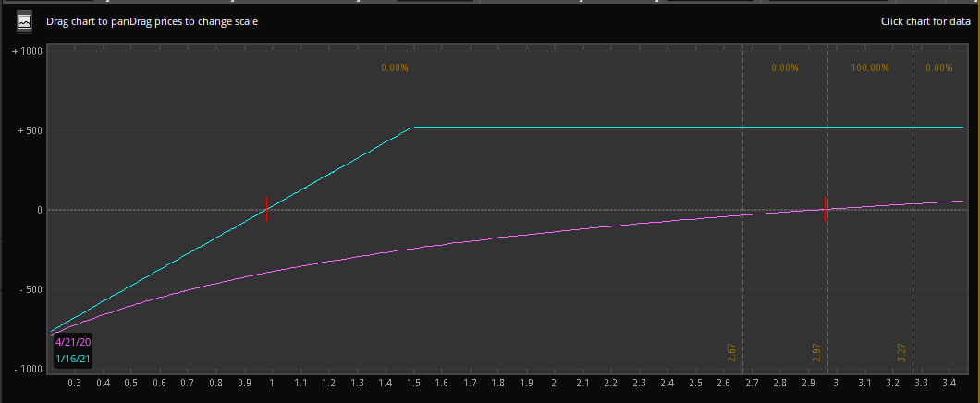Image resolution: width=980 pixels, height=403 pixels.
Task: Click the 3.27 vertical price line label
Action: 901,352
